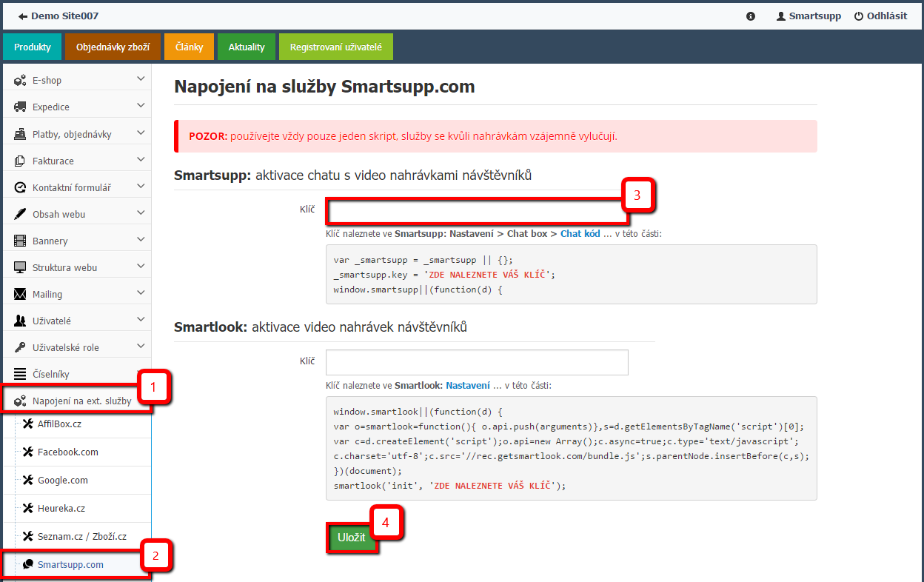Follow the Smartlook Nastavení link
The width and height of the screenshot is (924, 582).
[x=468, y=385]
